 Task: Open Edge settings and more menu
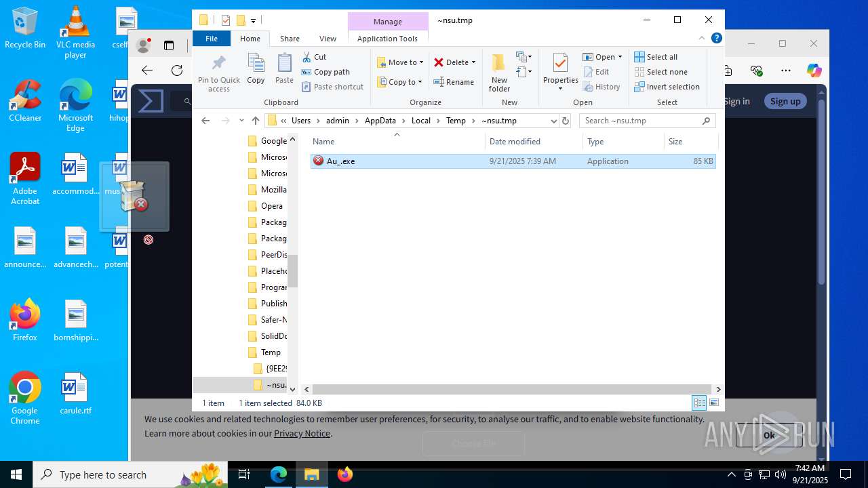[786, 70]
